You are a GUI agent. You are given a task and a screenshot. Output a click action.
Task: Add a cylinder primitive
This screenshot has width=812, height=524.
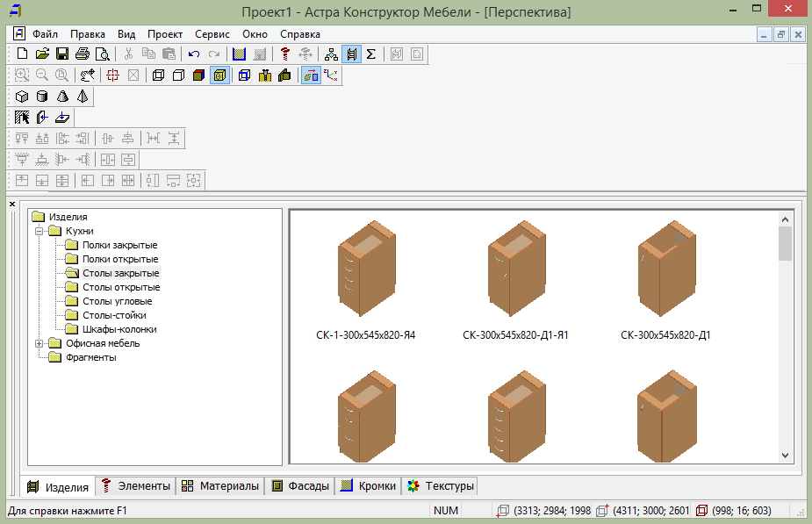pos(42,97)
